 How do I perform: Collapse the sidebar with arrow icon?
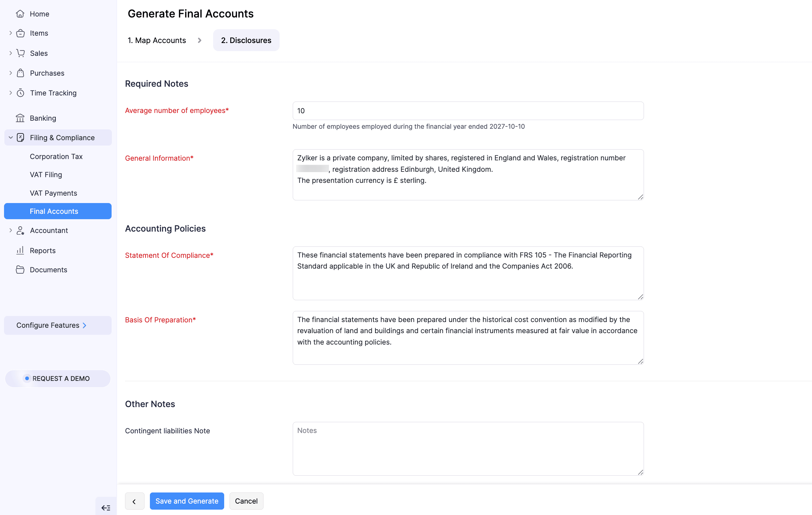pos(106,508)
